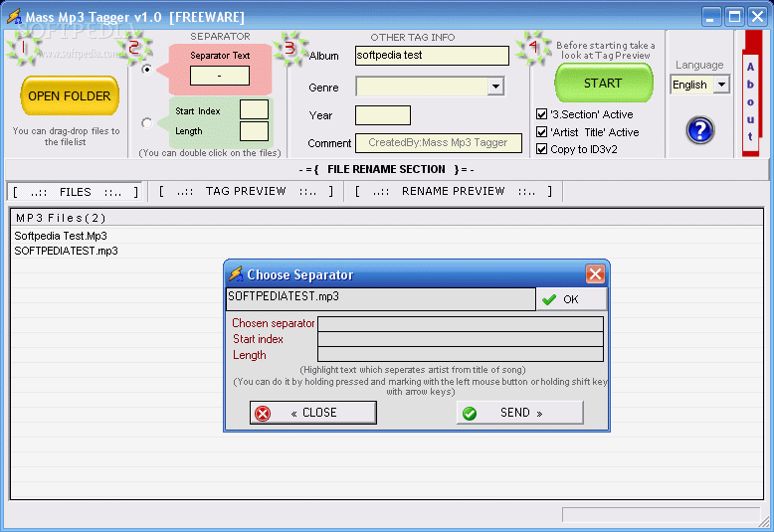
Task: Close the Mass Mp3 Tagger main window
Action: tap(757, 17)
